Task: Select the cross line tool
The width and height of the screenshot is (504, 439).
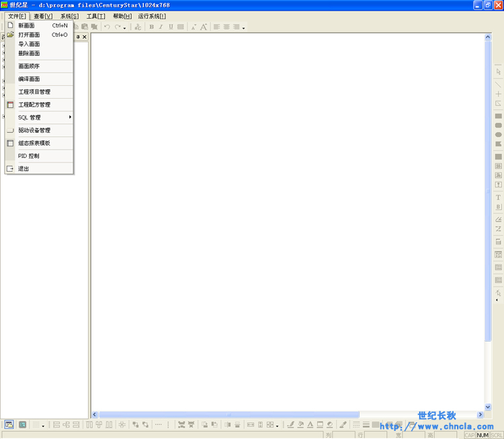Action: coord(499,94)
